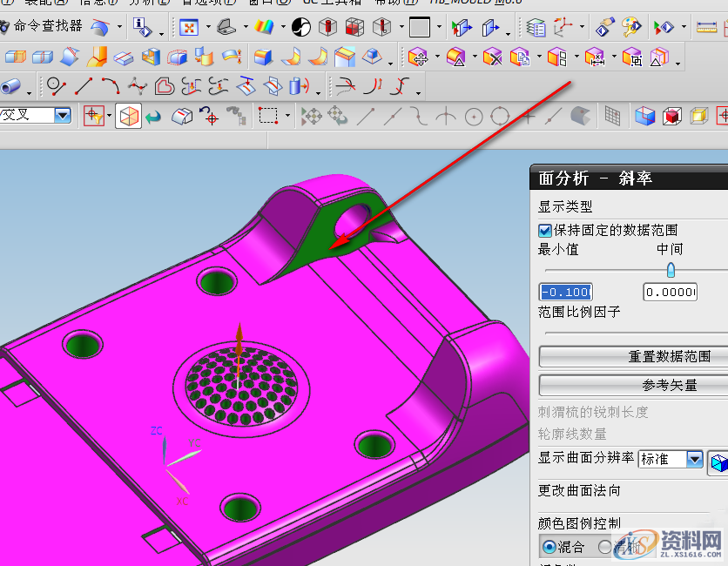Viewport: 728px width, 566px height.
Task: Click the Fit view icon
Action: click(x=188, y=28)
